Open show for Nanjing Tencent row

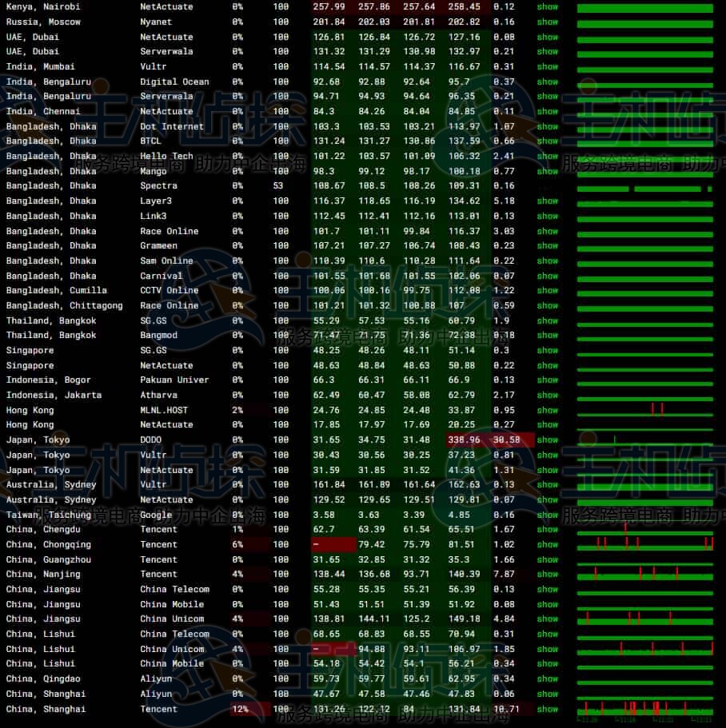point(547,575)
